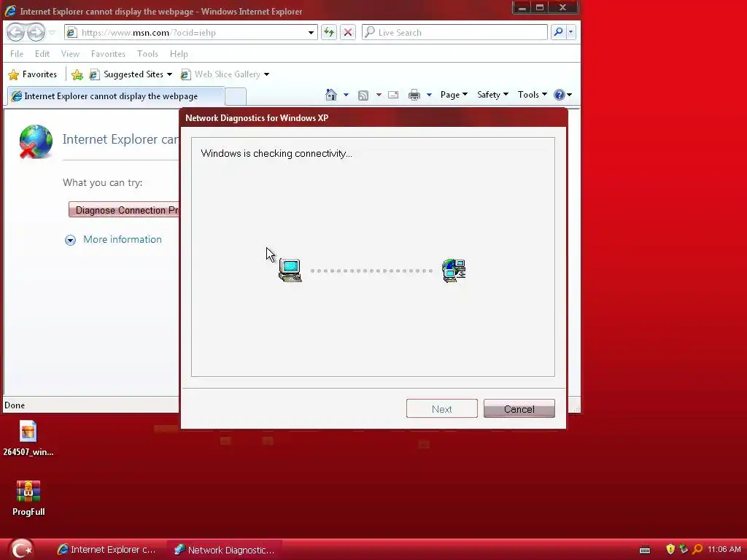Expand the Print options dropdown arrow
This screenshot has height=560, width=747.
click(429, 95)
